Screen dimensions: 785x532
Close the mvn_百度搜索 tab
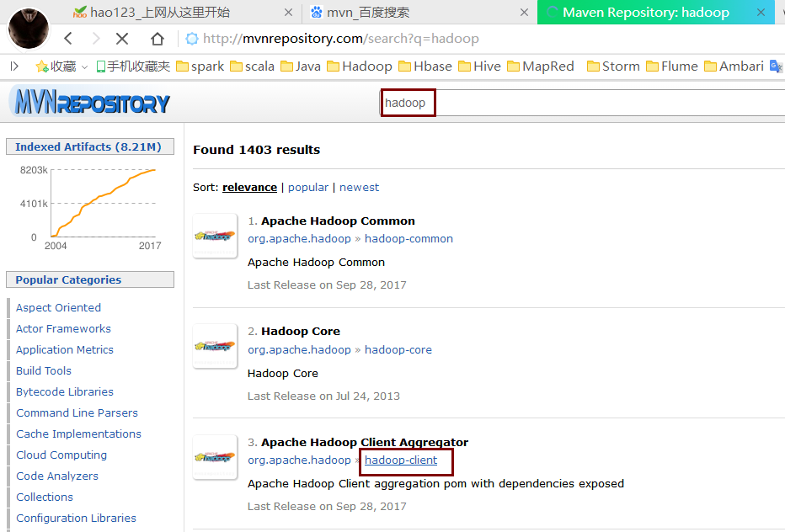(x=524, y=12)
